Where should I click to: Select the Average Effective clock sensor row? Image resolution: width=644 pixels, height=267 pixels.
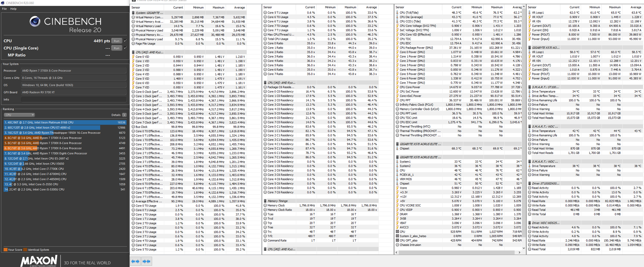(189, 201)
